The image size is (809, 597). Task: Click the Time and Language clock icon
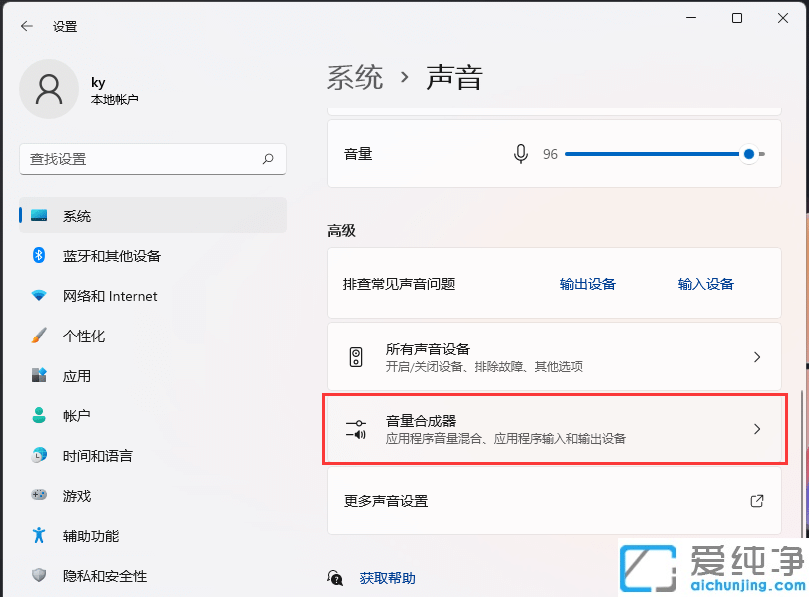coord(37,455)
